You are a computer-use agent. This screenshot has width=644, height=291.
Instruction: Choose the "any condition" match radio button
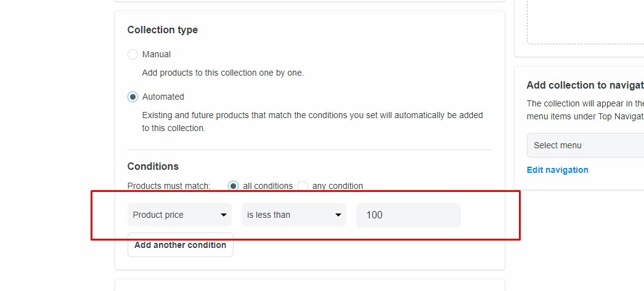coord(303,186)
